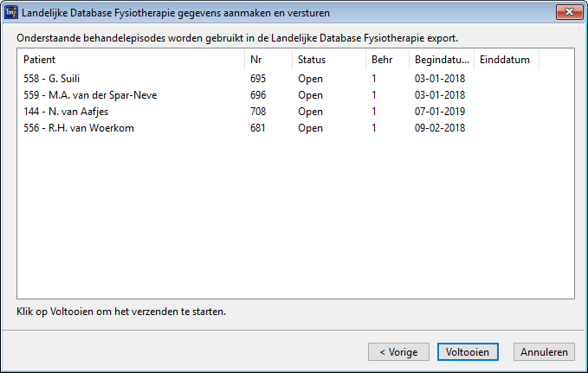Sort by the Nr column header
Image resolution: width=588 pixels, height=373 pixels.
[x=268, y=60]
